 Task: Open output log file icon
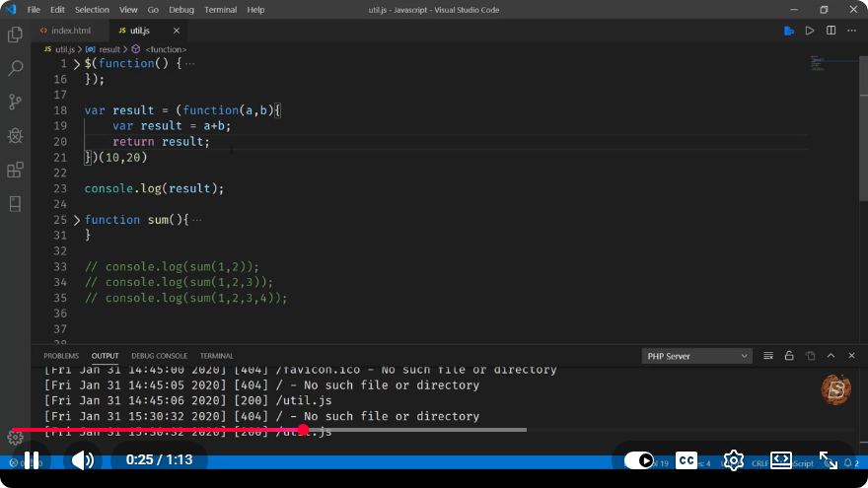(x=811, y=356)
